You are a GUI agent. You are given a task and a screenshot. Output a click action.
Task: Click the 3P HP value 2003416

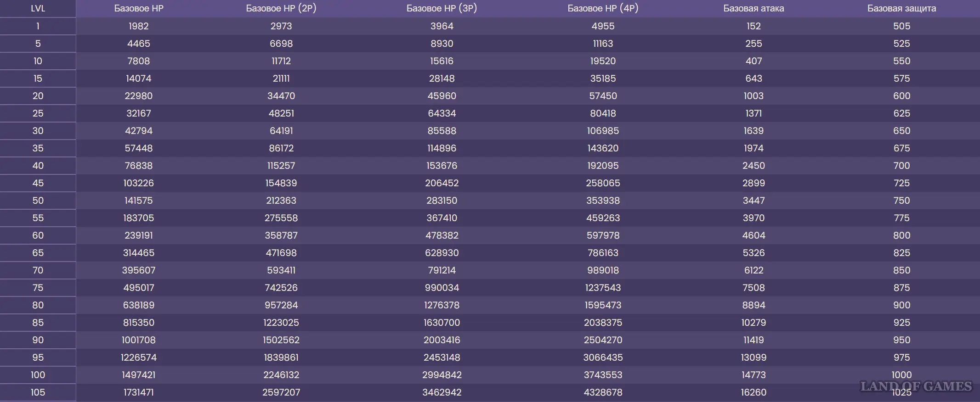pyautogui.click(x=442, y=340)
